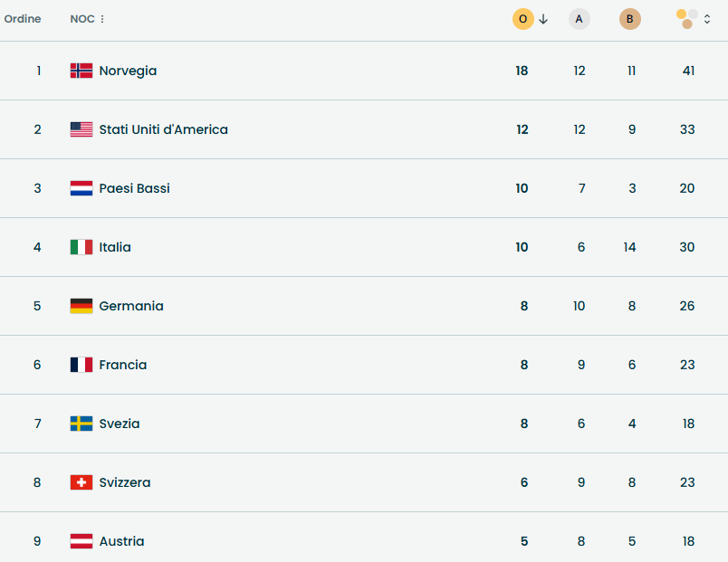
Task: Toggle gold sort descending arrow
Action: pos(543,19)
